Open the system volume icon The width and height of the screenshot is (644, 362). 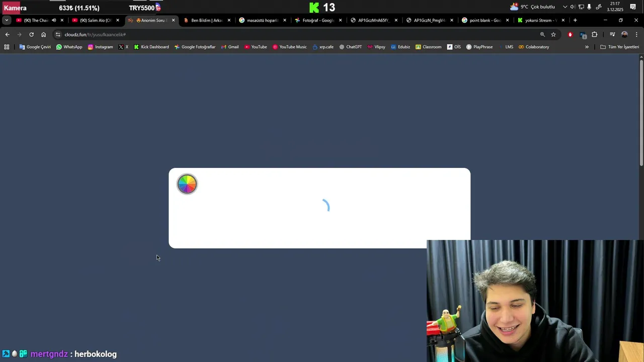coord(573,7)
